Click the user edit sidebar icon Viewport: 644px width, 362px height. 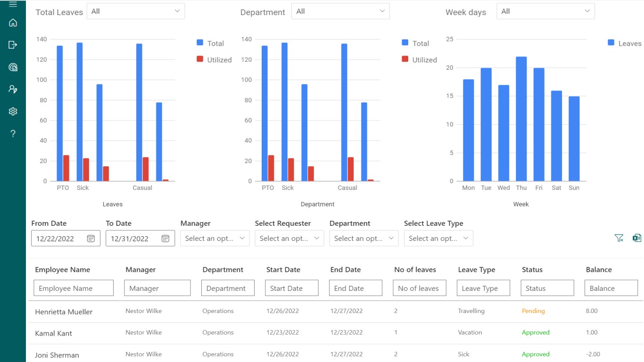point(13,89)
